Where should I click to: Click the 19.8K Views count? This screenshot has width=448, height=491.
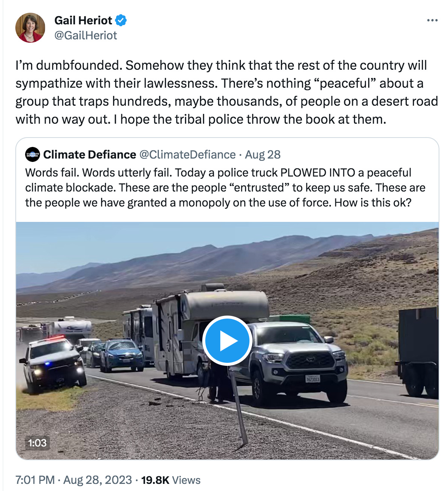[171, 480]
